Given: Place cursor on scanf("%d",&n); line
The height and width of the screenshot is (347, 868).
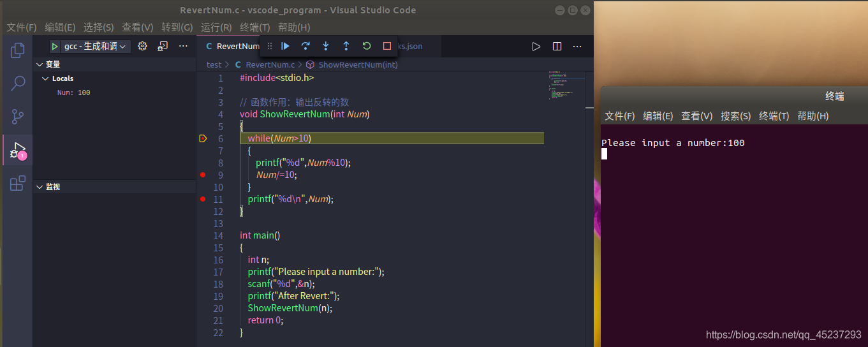Looking at the screenshot, I should click(281, 284).
